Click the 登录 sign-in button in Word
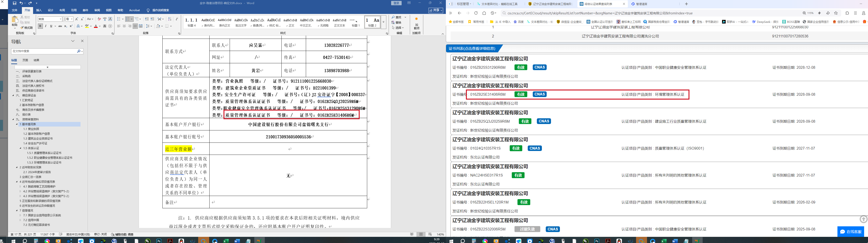This screenshot has width=868, height=243. (x=397, y=3)
